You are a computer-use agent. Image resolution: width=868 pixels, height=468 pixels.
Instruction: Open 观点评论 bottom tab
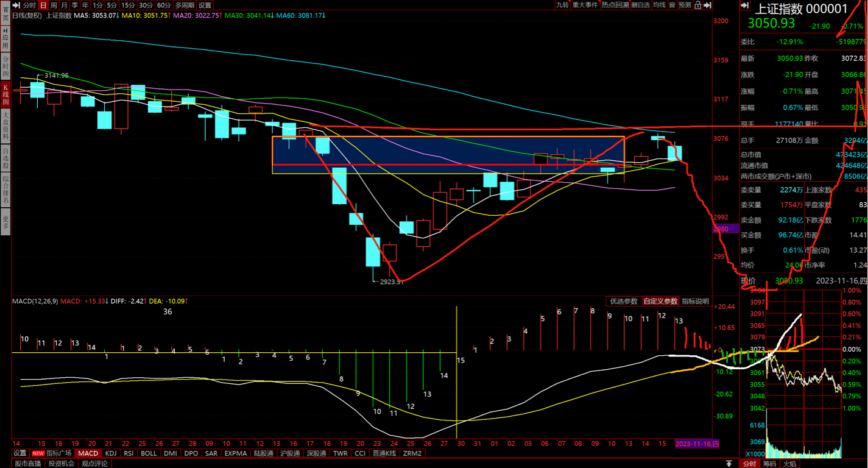click(94, 464)
